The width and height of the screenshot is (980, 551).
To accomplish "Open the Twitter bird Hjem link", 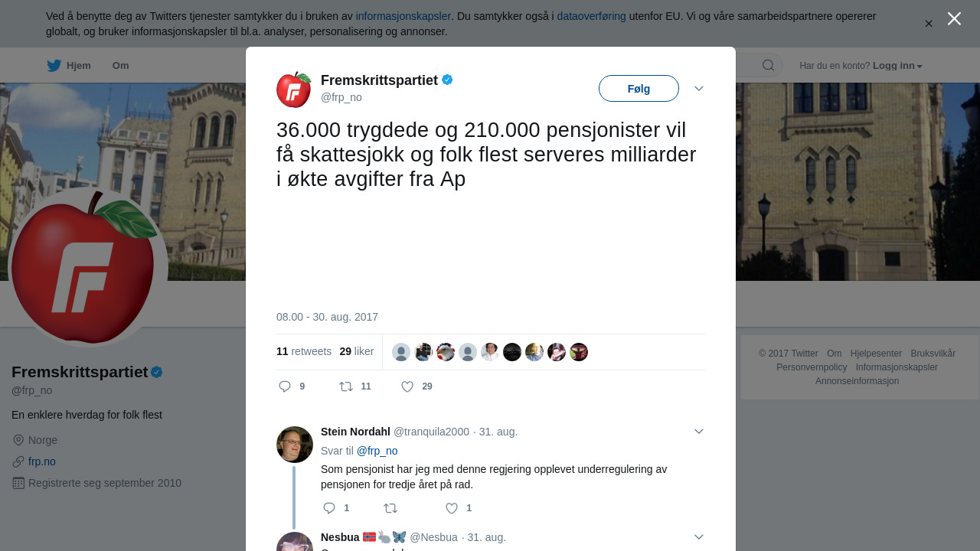I will pos(69,66).
